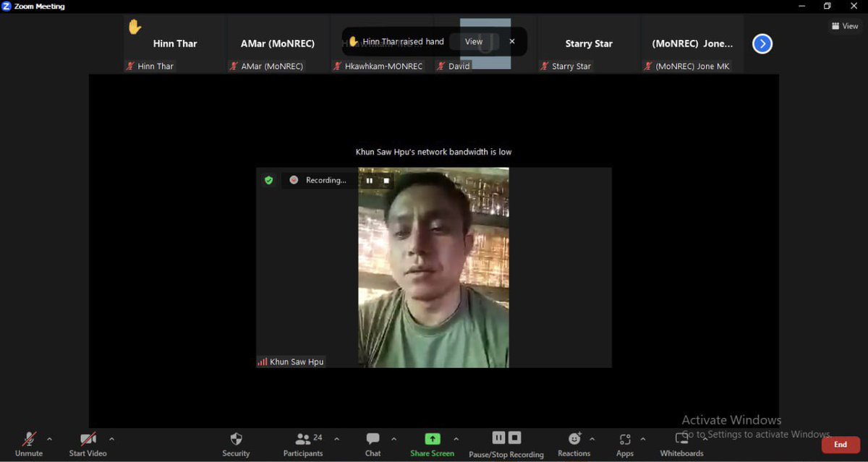The image size is (868, 462).
Task: Expand Chat options arrow
Action: coord(393,439)
